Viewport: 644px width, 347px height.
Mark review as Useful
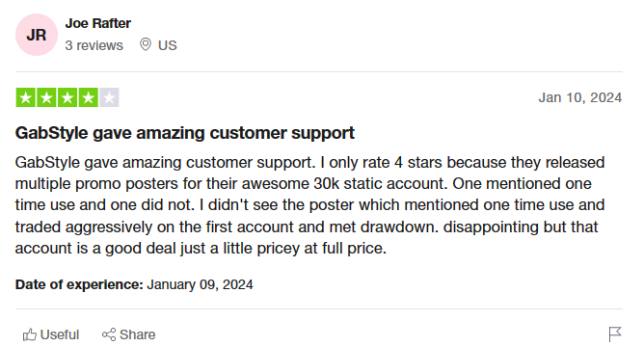[51, 334]
